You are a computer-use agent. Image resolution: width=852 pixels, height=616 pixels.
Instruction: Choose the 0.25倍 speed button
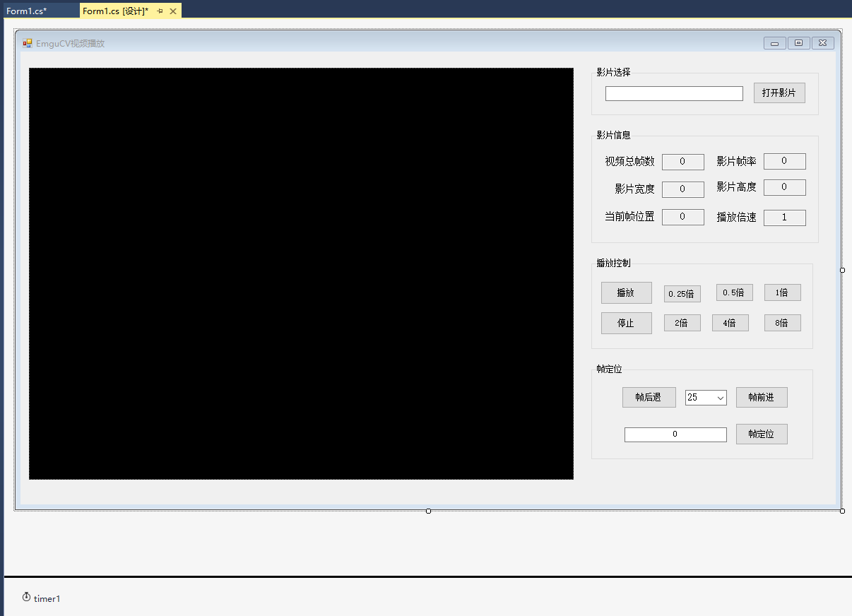coord(682,294)
